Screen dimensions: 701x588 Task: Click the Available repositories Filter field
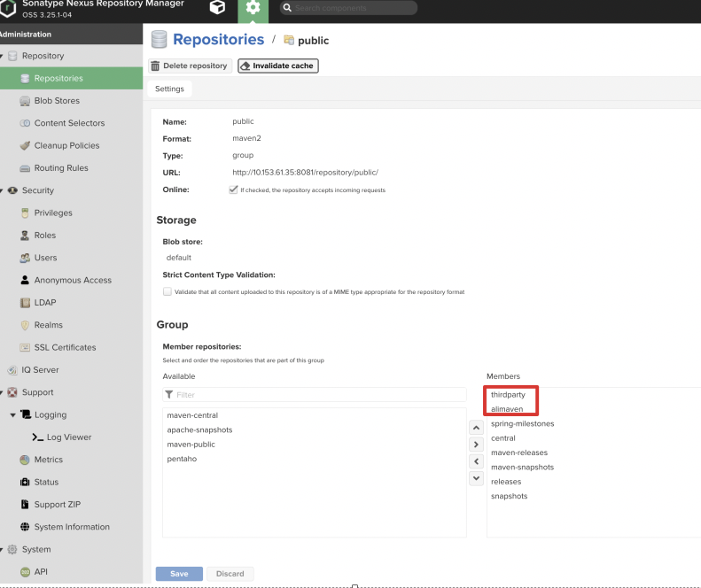point(315,395)
